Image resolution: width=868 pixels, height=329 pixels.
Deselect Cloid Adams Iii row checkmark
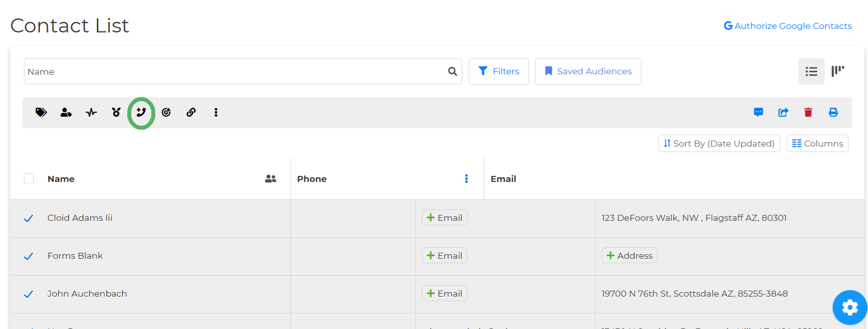[28, 218]
